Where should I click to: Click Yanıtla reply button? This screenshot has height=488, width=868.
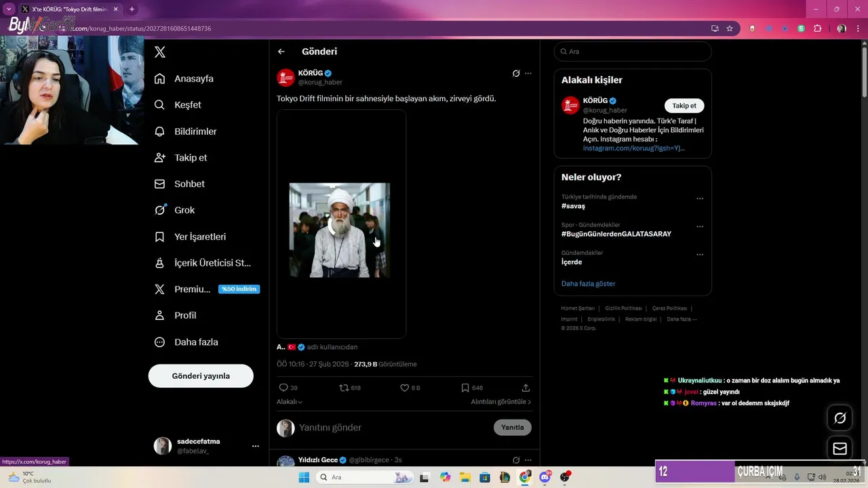[x=513, y=428]
